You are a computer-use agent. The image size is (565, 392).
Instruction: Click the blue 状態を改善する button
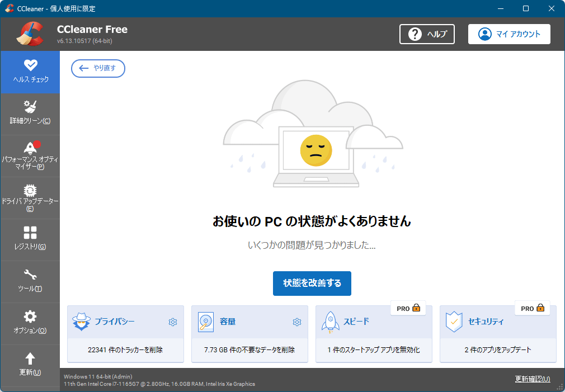click(x=312, y=283)
